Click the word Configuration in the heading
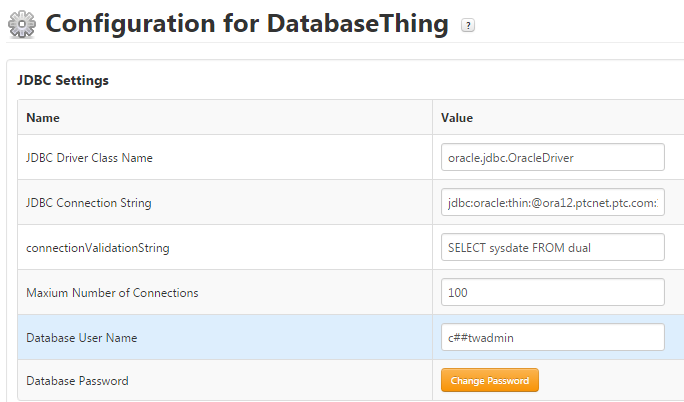Viewport: 684px width, 402px height. click(136, 25)
